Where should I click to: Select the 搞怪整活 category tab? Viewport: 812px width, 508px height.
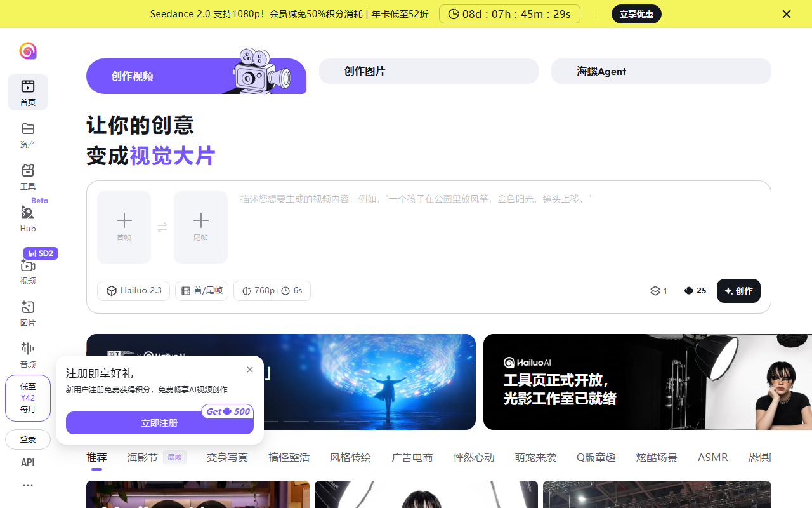[x=289, y=457]
